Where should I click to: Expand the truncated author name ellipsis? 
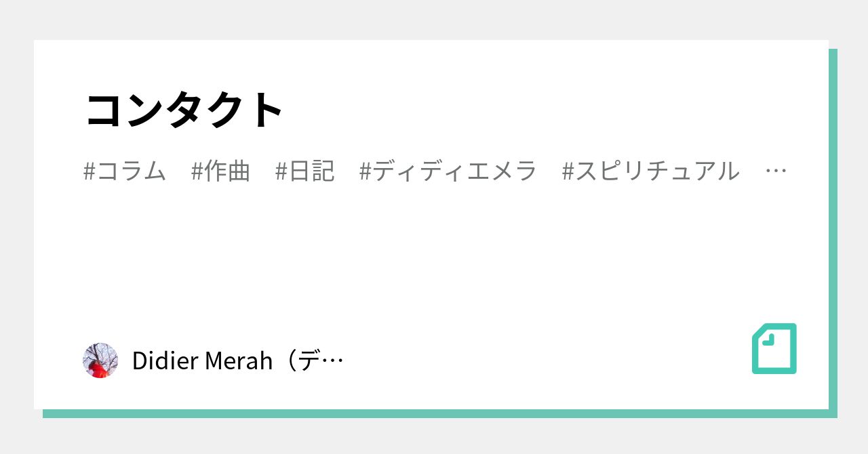(x=333, y=362)
